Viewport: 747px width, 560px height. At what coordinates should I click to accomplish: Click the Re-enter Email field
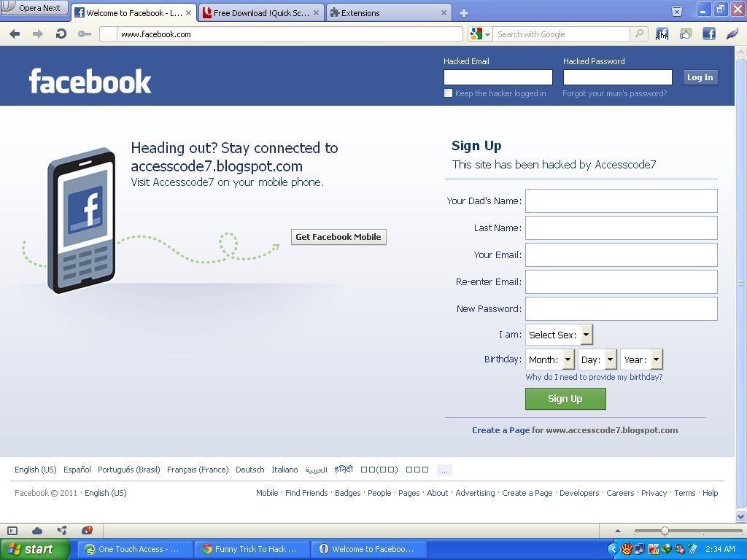tap(622, 282)
